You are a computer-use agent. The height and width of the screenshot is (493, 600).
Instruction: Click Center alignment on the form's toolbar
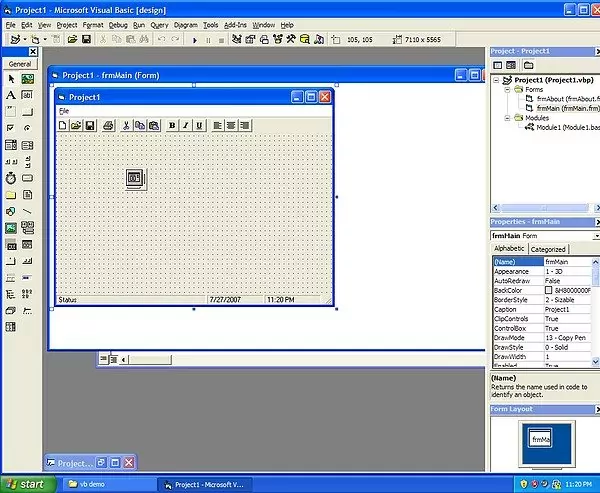231,125
